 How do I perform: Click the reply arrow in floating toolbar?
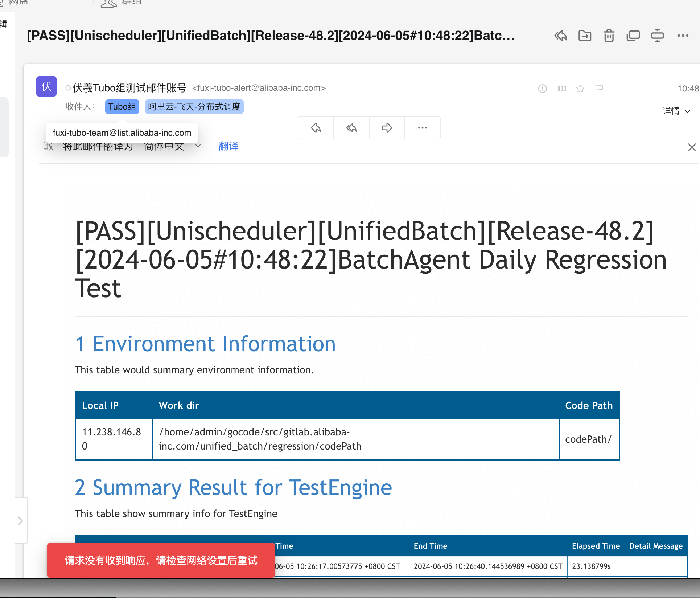pyautogui.click(x=316, y=128)
